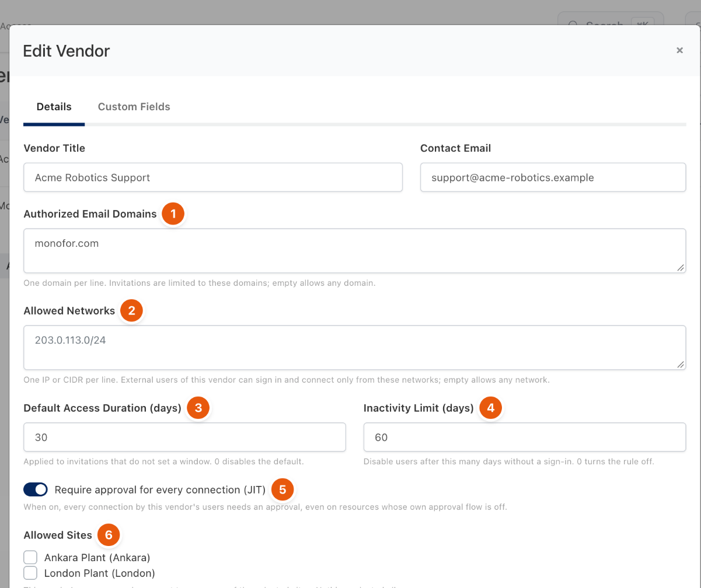Toggle Require approval for every connection
The image size is (701, 588).
click(x=36, y=489)
